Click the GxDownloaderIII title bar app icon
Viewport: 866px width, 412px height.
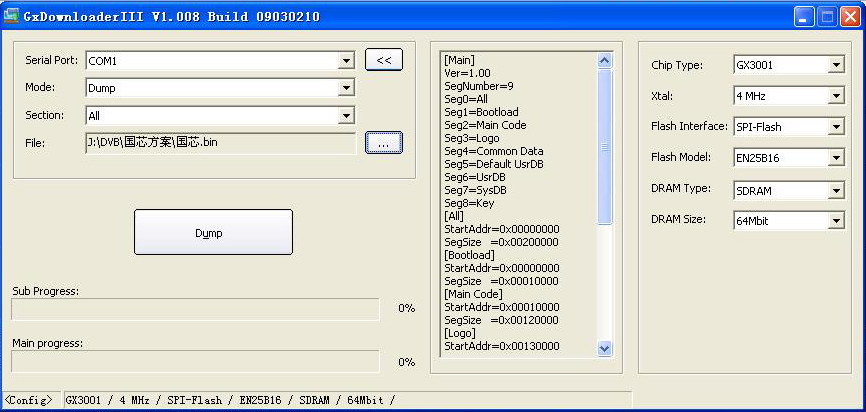(x=11, y=16)
